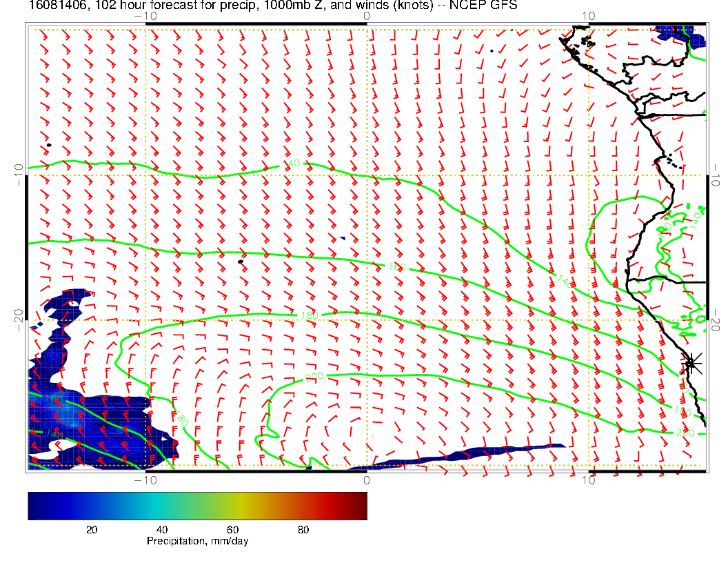Click the -10 longitude label on the bottom axis
Viewport: 728px width, 563px height.
pos(145,480)
